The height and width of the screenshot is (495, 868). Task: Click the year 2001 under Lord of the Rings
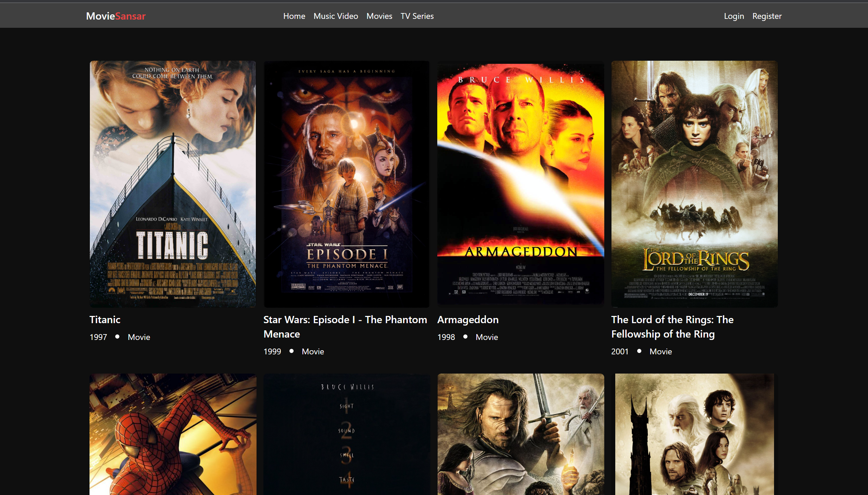(x=620, y=352)
